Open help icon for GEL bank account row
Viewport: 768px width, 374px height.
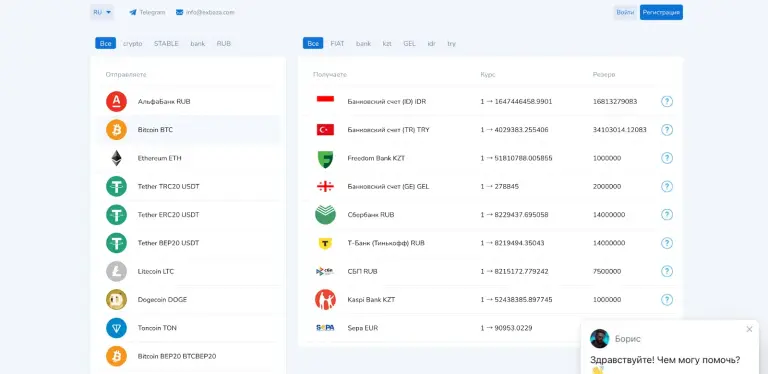coord(667,187)
